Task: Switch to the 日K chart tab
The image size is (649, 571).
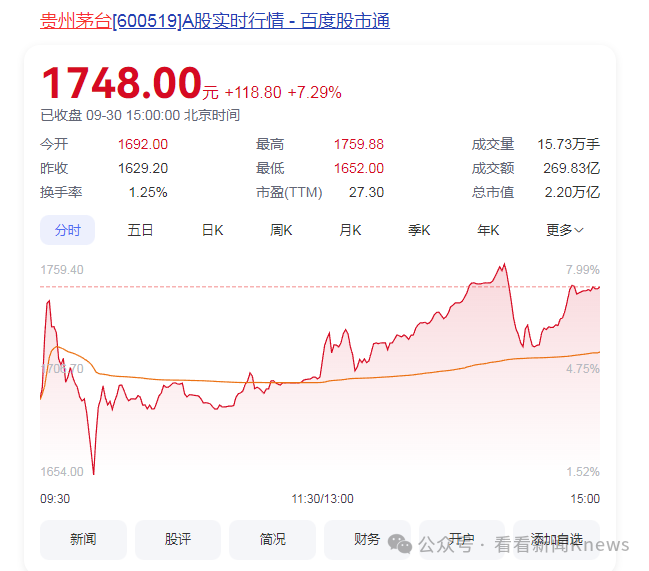Action: 212,230
